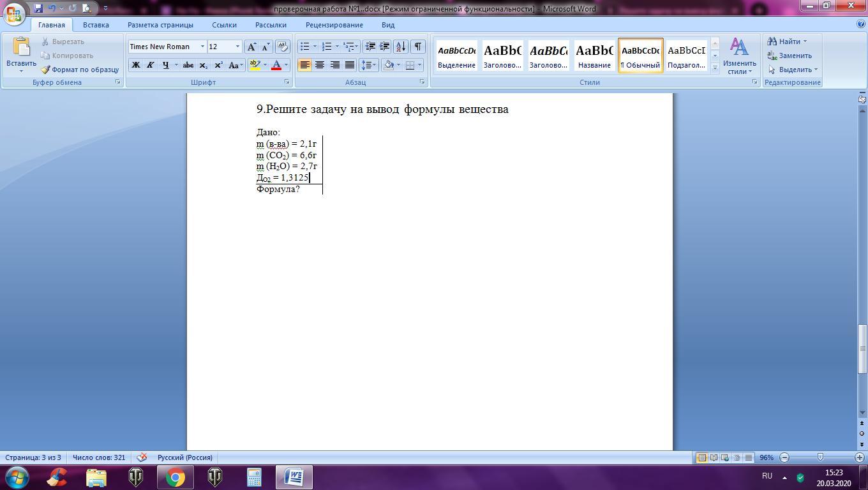Screen dimensions: 868x490
Task: Click the Заменить button
Action: [x=789, y=56]
